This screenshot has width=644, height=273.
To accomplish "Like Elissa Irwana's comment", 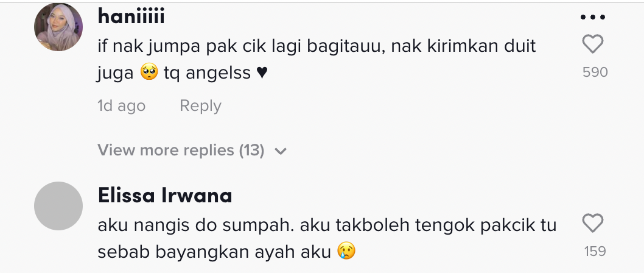I will 592,224.
